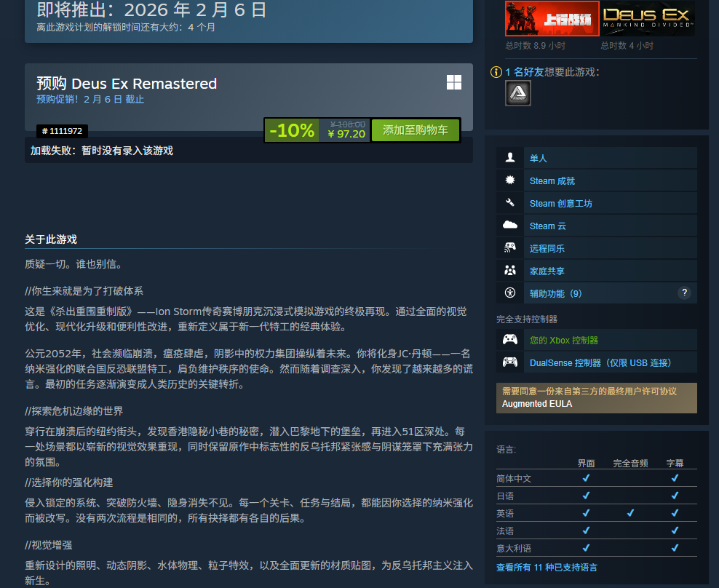
Task: Click the 加载失败 error message
Action: [102, 151]
